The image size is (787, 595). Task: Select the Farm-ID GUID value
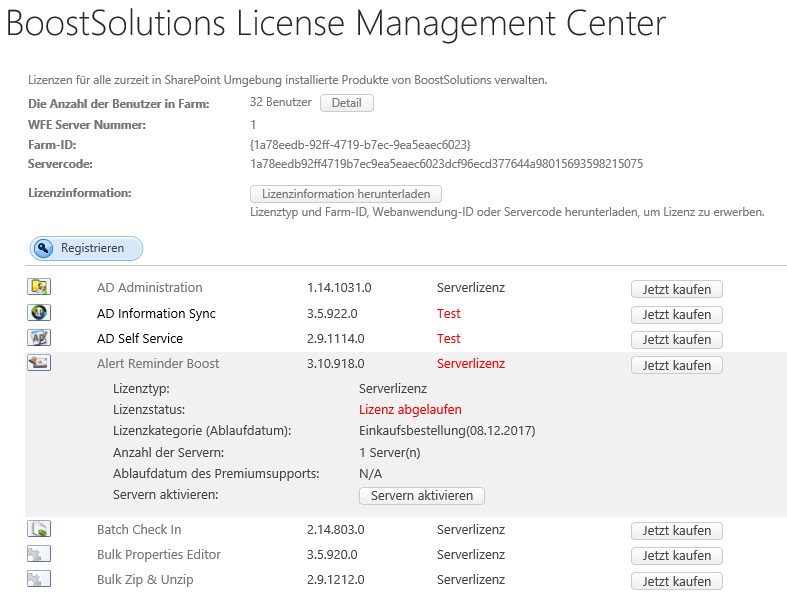pyautogui.click(x=360, y=145)
